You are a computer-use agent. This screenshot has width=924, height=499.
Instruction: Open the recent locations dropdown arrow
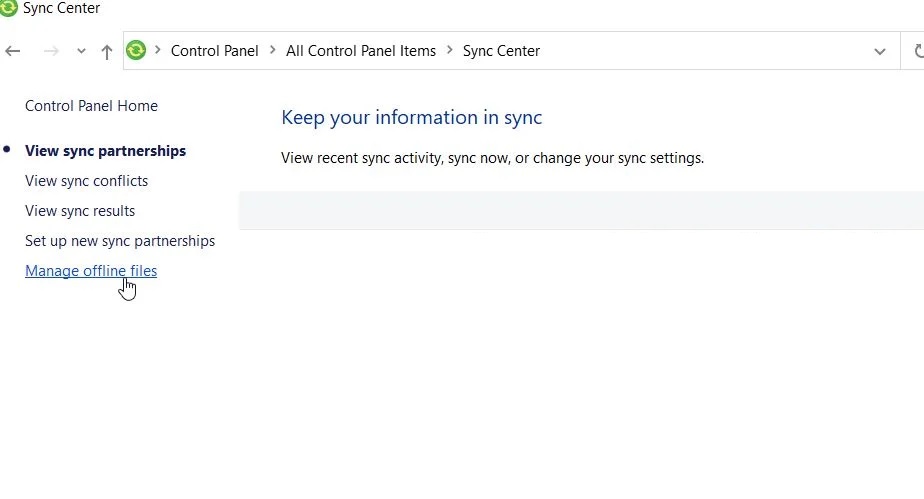point(81,51)
